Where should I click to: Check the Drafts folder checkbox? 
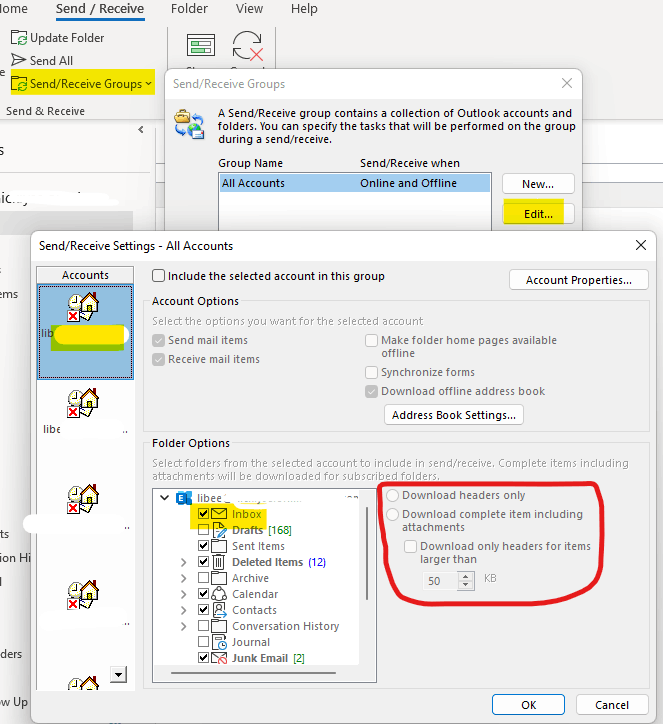point(203,530)
